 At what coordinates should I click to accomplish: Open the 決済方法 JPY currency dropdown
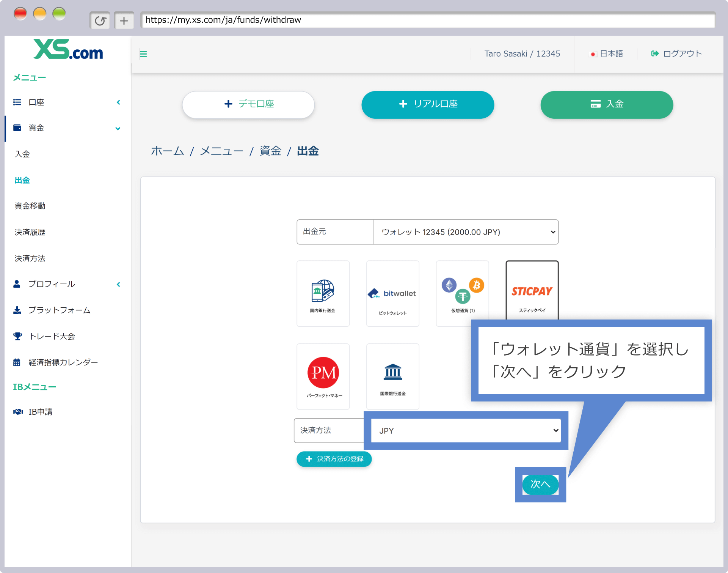point(466,431)
